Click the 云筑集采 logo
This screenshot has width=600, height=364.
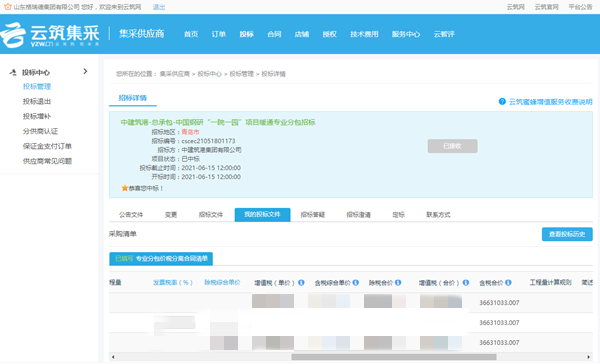50,34
